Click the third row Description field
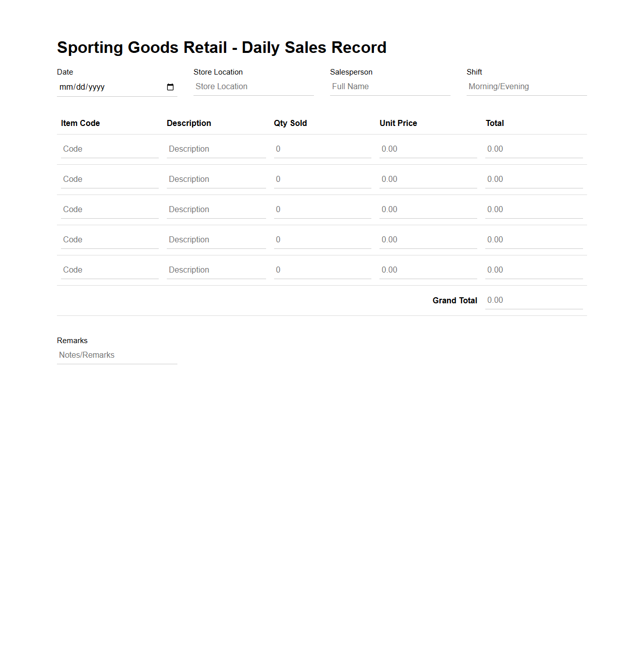 tap(215, 209)
